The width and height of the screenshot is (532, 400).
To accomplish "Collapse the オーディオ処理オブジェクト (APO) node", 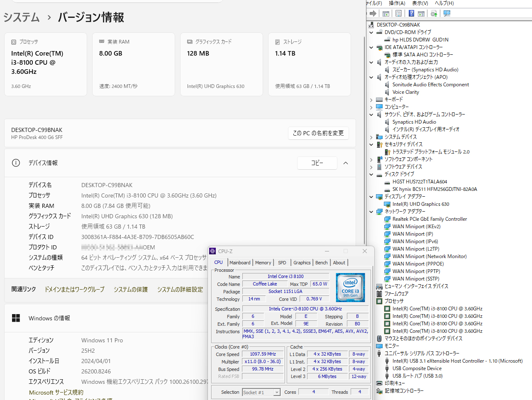I will click(371, 77).
